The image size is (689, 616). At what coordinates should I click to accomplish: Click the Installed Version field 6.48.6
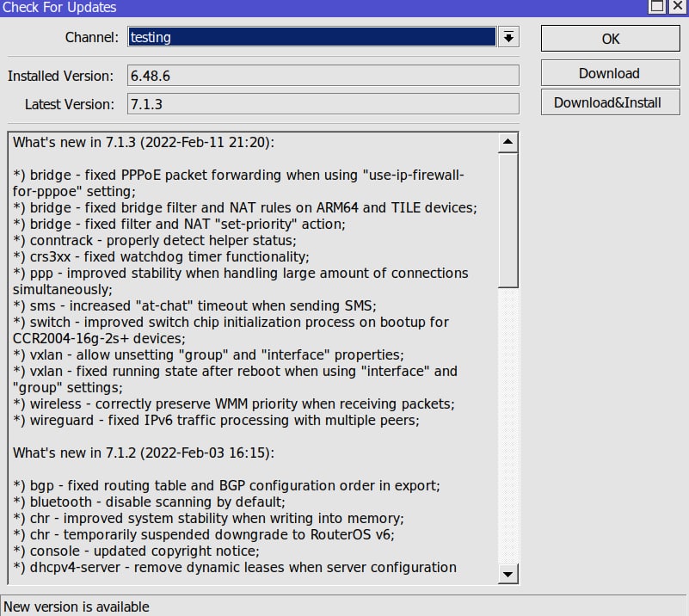point(323,76)
